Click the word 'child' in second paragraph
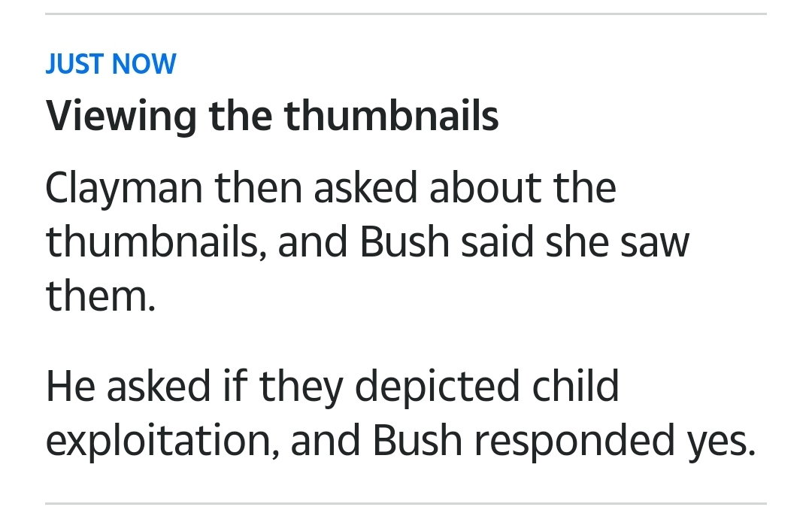Viewport: 812px width, 510px height. 575,385
